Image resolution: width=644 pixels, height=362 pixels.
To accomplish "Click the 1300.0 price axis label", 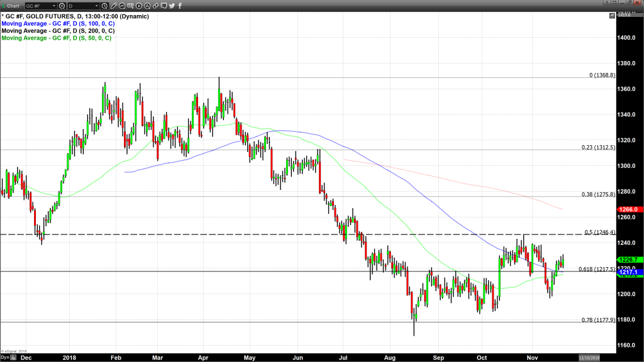I will click(x=626, y=166).
